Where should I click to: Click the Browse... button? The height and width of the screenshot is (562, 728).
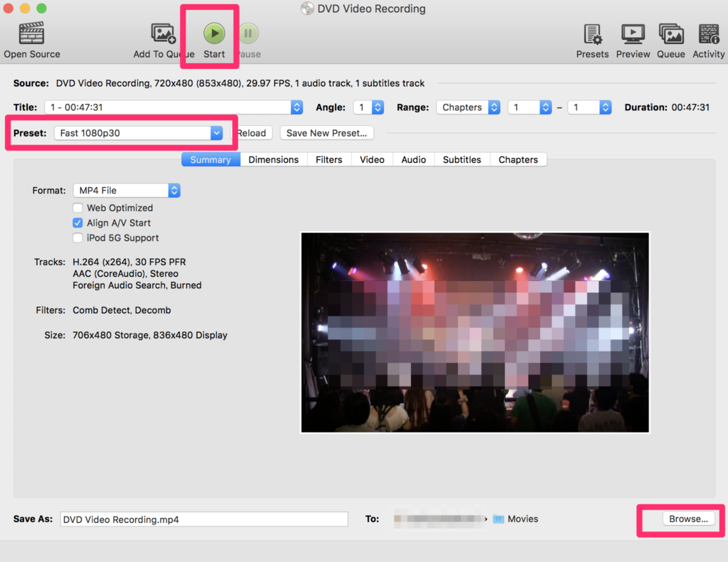688,519
